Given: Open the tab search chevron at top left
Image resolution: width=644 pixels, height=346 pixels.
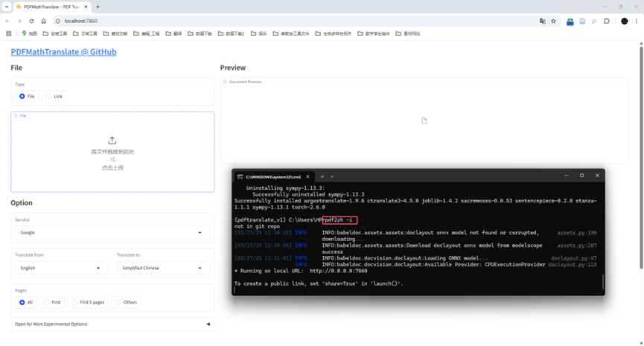Looking at the screenshot, I should tap(7, 7).
